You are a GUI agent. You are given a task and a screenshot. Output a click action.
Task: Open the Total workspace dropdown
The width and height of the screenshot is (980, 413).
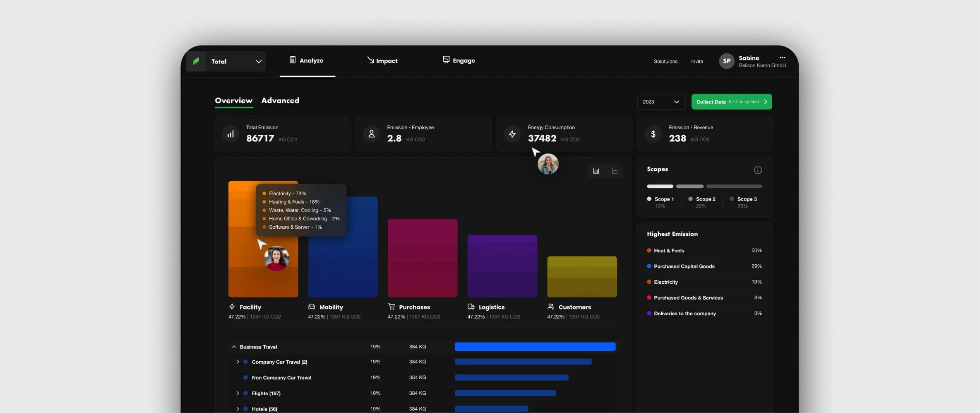pos(259,61)
